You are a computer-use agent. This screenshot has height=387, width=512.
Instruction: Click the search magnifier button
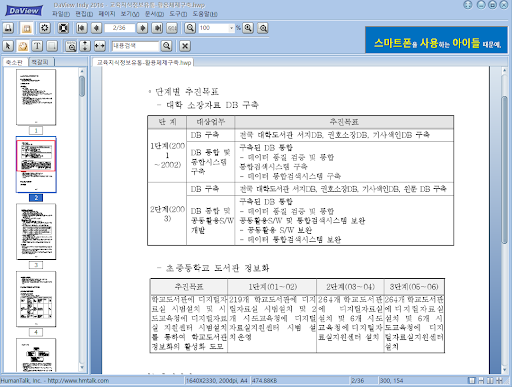[167, 46]
